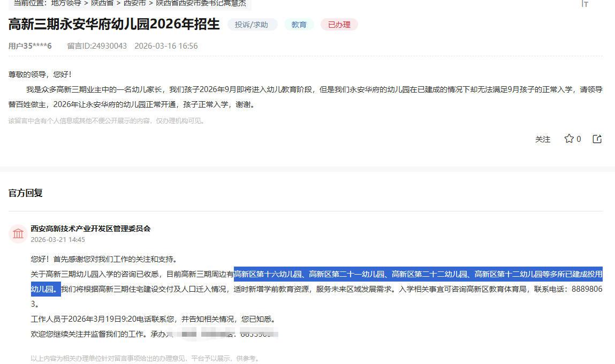Select the red 已办理 status badge

click(x=339, y=24)
